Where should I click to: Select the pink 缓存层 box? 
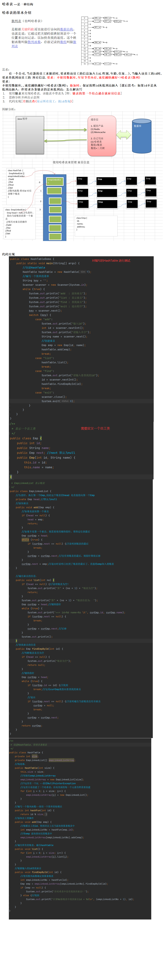[103, 136]
